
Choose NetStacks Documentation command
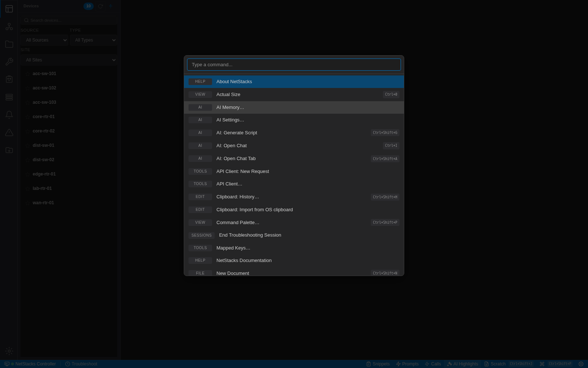tap(294, 261)
